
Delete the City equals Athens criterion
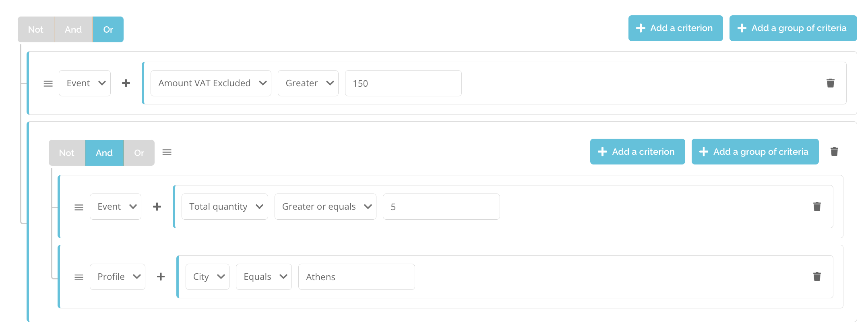click(817, 277)
